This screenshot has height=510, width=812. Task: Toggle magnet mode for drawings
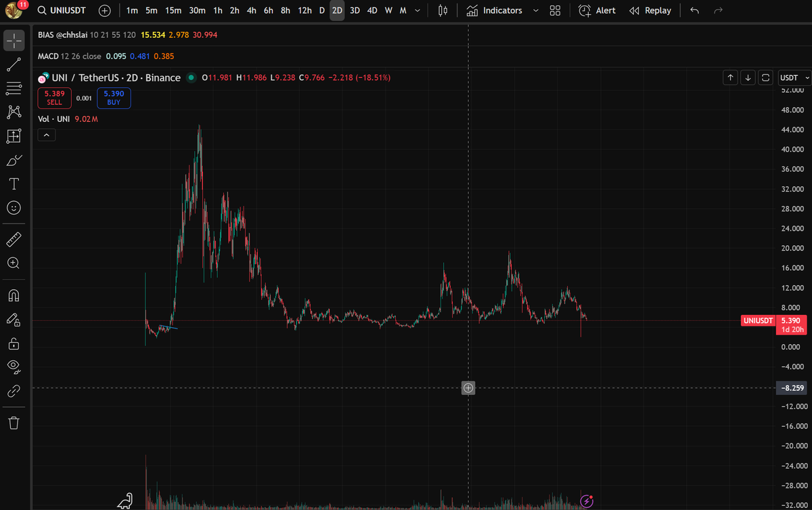coord(14,295)
